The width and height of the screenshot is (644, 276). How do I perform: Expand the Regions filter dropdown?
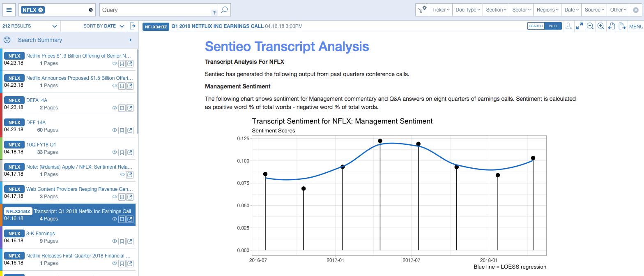click(547, 10)
